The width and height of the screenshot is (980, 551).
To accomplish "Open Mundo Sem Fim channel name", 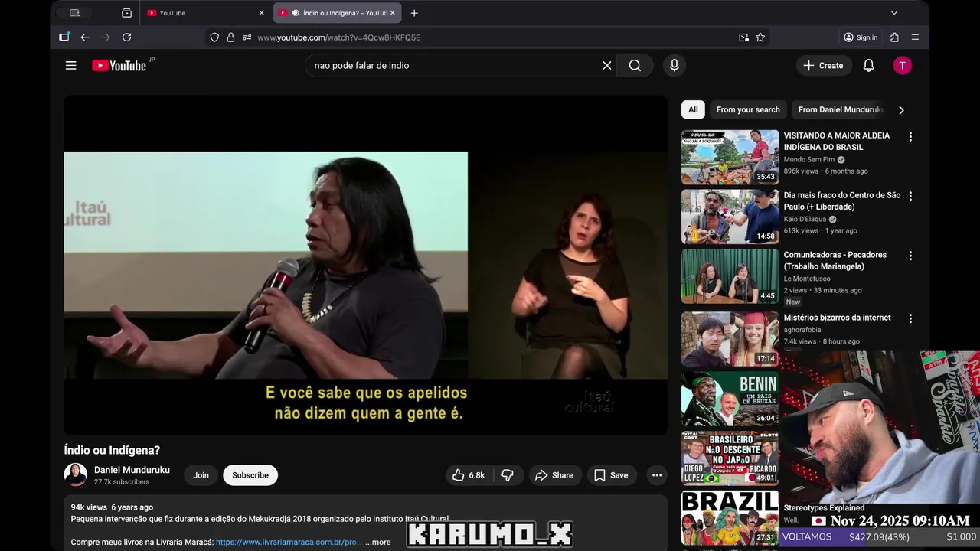I will point(809,160).
